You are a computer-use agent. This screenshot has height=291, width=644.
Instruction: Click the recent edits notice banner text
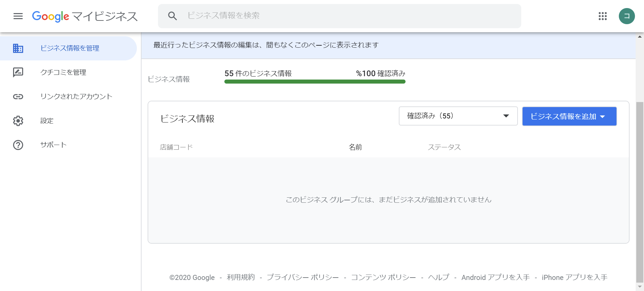point(266,45)
